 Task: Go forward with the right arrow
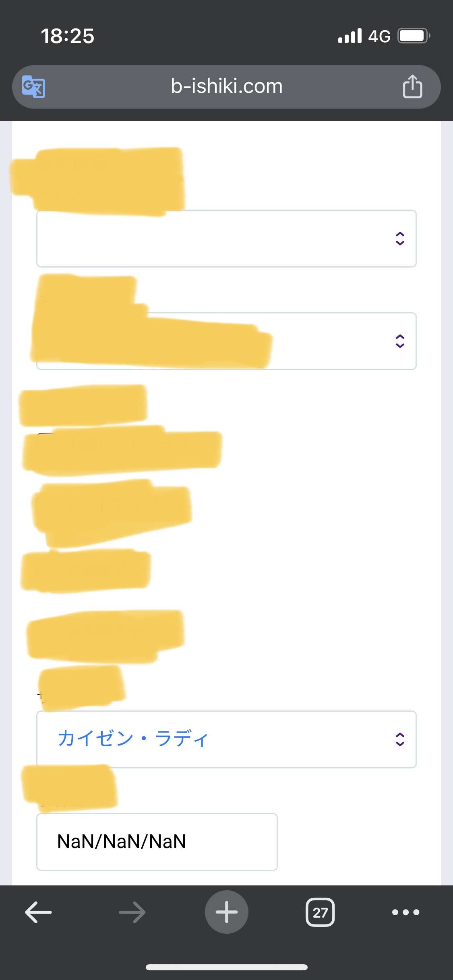(x=132, y=912)
